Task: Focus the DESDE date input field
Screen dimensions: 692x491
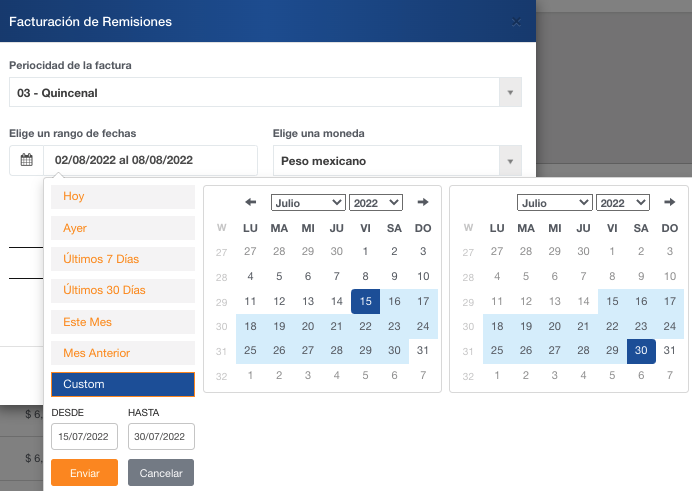Action: [x=85, y=437]
